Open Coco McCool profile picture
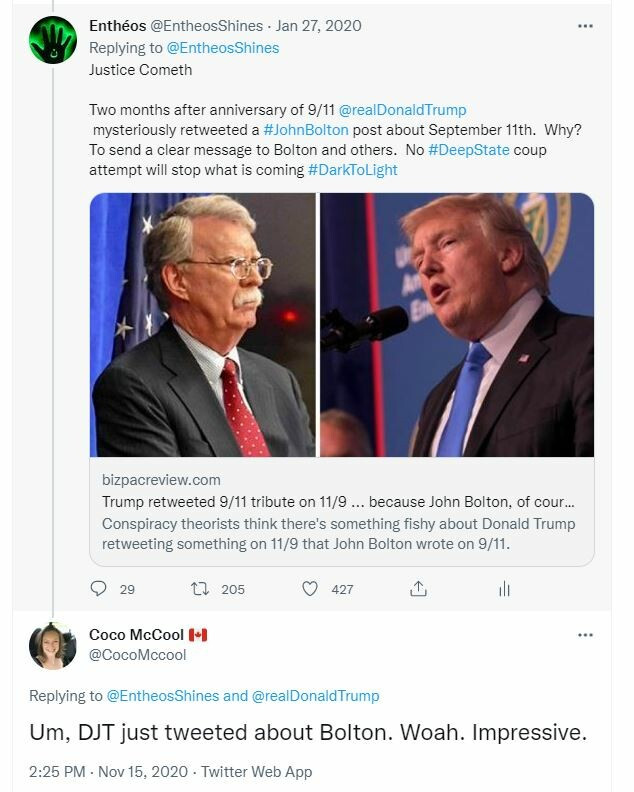 coord(52,646)
